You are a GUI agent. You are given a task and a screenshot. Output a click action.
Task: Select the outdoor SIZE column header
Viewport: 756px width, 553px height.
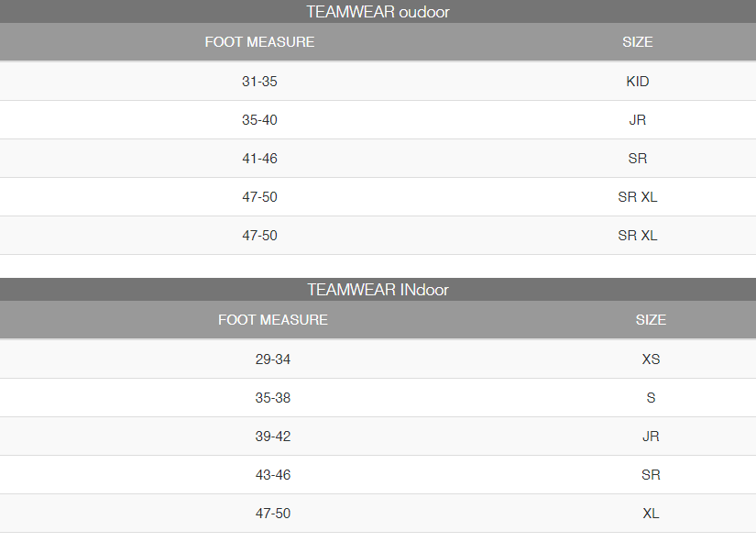pos(638,42)
